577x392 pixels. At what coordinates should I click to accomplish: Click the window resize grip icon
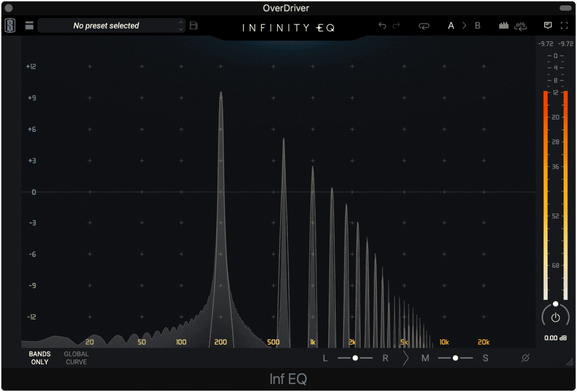click(570, 362)
